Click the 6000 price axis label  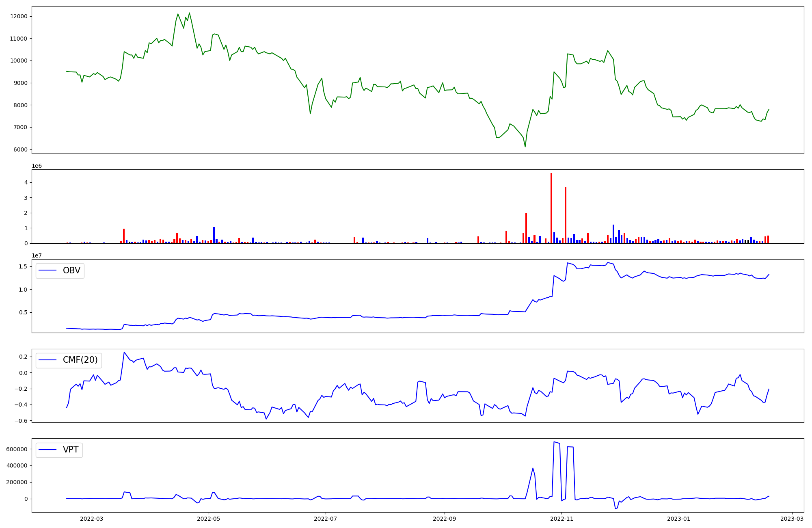tap(21, 149)
